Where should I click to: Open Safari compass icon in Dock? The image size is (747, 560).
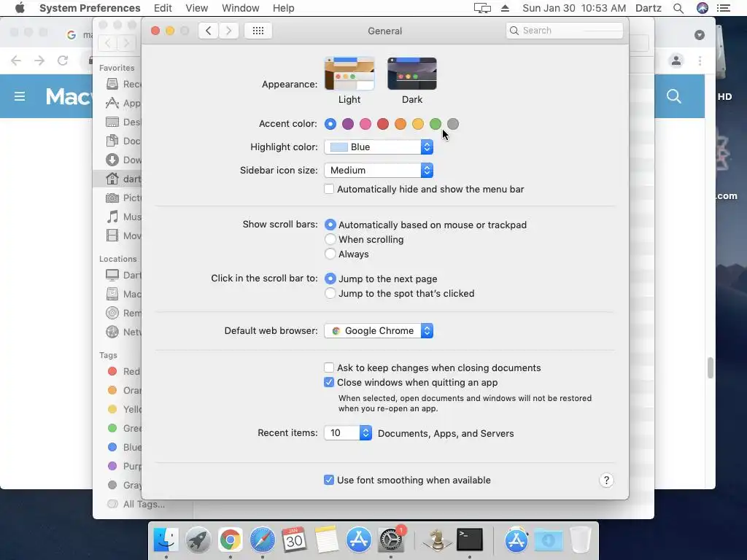(262, 540)
